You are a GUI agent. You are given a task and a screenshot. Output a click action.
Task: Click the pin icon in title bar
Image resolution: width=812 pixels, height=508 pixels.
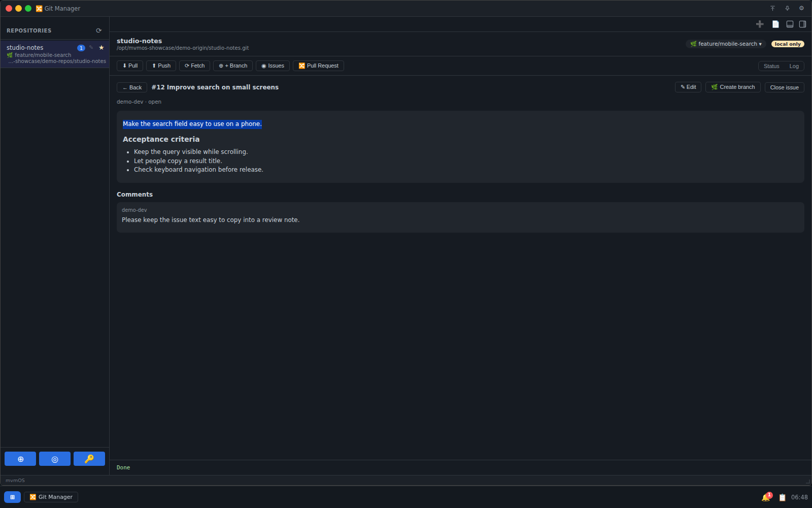[x=787, y=8]
